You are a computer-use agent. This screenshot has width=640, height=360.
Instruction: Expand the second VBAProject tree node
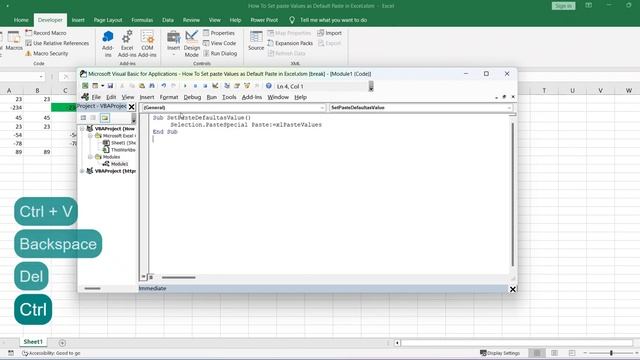[x=82, y=171]
